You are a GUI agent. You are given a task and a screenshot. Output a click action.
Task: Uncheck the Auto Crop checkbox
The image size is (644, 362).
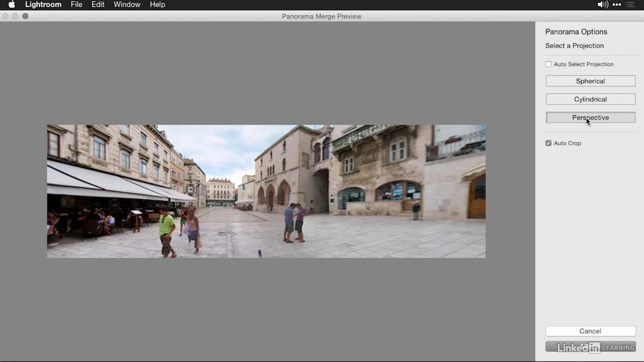pos(548,143)
